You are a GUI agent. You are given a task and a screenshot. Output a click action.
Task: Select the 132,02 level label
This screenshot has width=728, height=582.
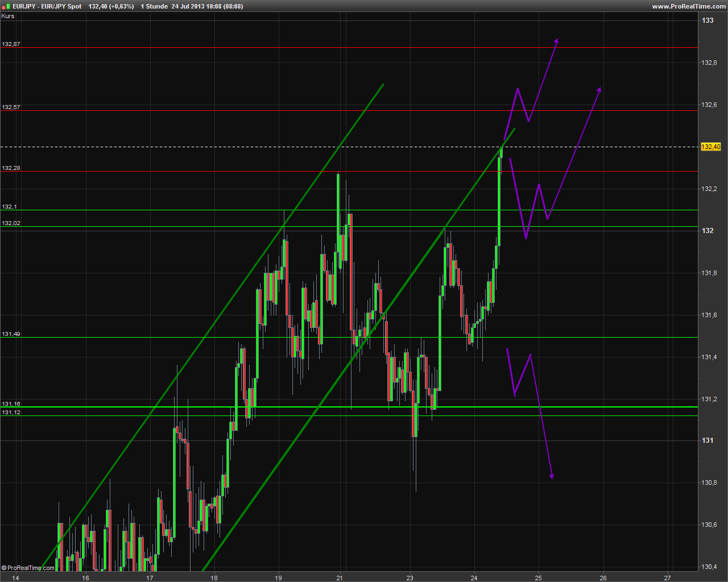[11, 223]
